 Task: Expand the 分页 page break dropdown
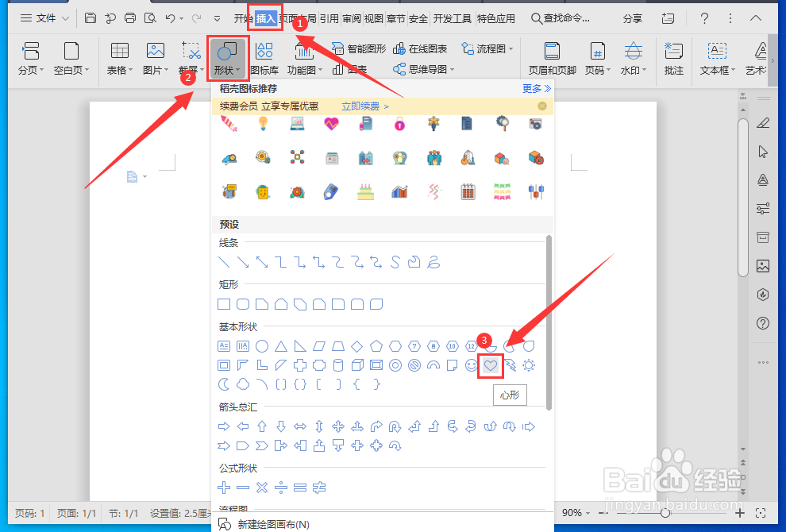click(x=41, y=70)
